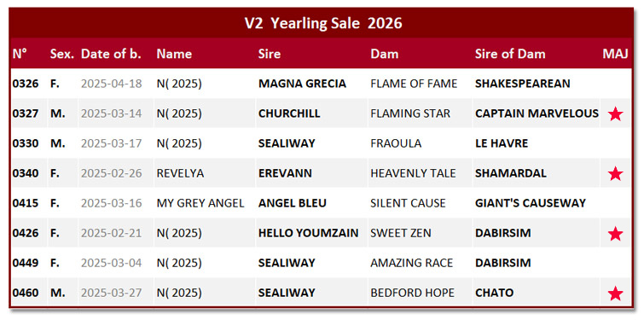Select MY GREY ANGEL name cell

click(200, 203)
